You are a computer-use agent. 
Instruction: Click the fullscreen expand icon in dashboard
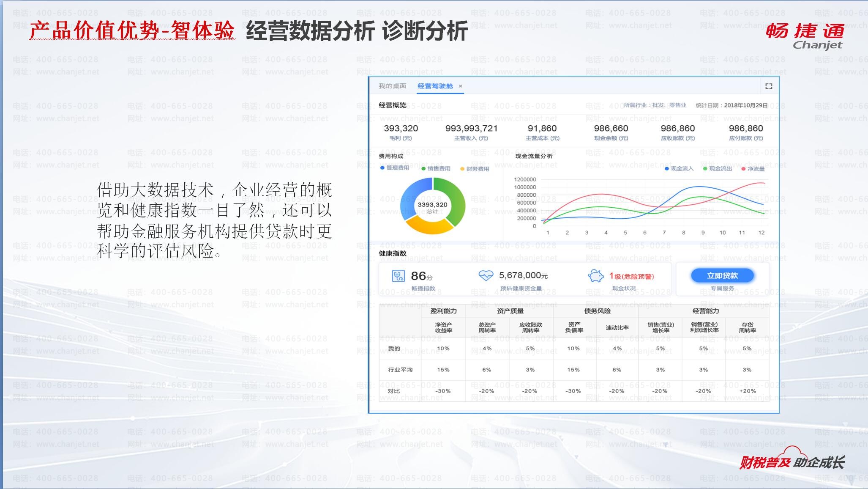[x=769, y=86]
